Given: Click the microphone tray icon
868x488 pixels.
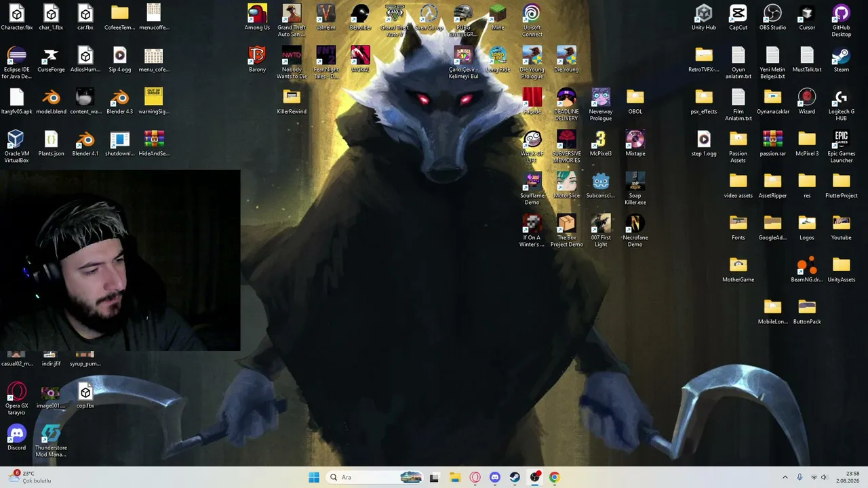Looking at the screenshot, I should click(x=800, y=477).
